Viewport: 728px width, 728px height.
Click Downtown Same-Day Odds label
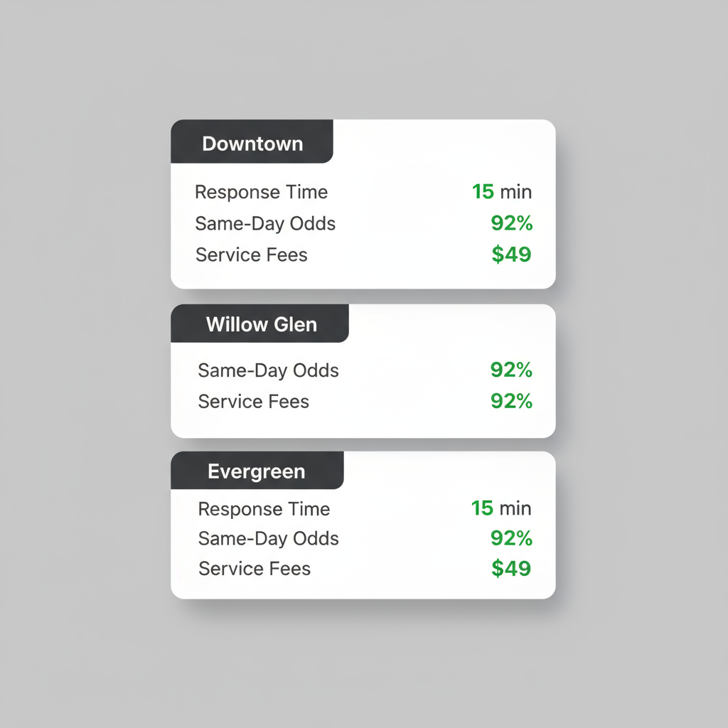click(x=265, y=223)
